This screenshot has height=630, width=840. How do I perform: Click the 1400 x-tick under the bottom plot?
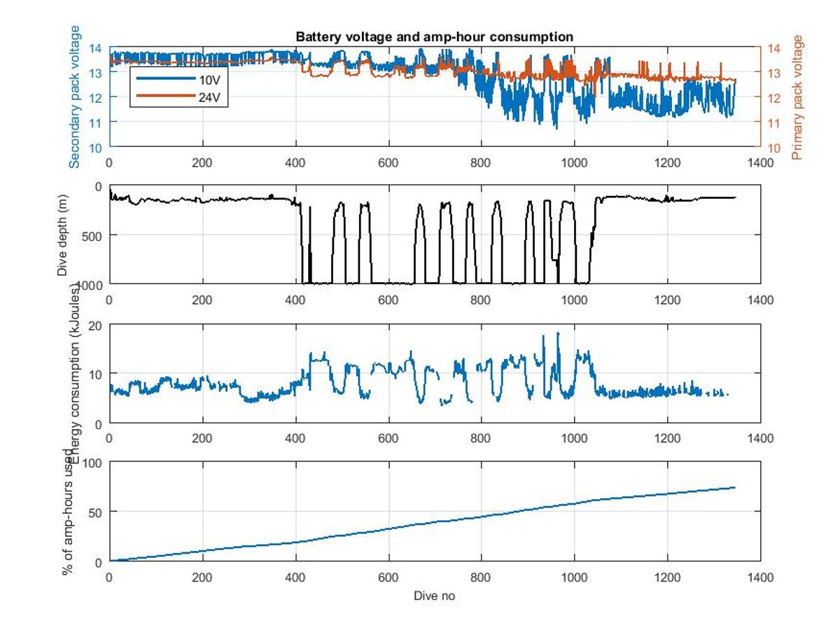pyautogui.click(x=760, y=577)
